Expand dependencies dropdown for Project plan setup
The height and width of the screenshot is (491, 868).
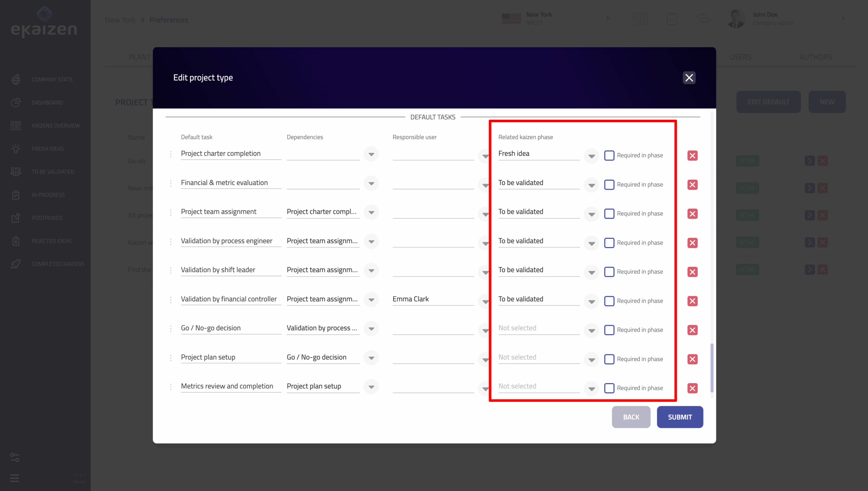(x=371, y=358)
